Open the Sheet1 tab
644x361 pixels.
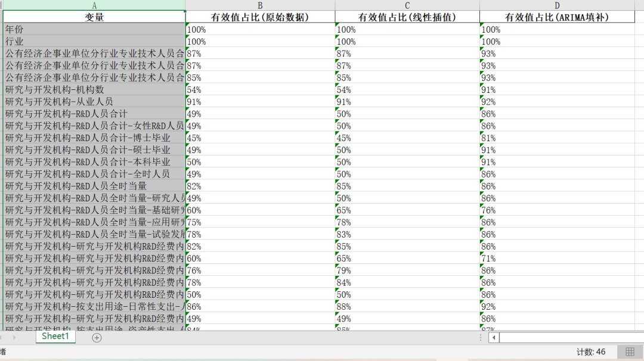(55, 337)
